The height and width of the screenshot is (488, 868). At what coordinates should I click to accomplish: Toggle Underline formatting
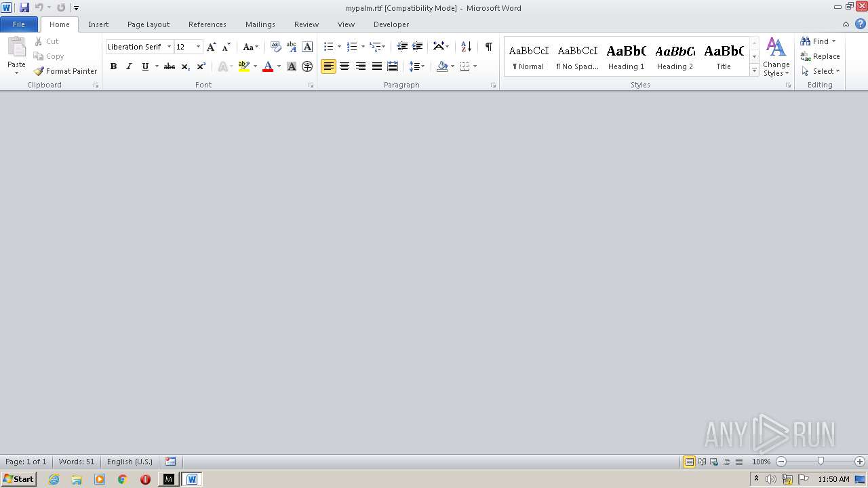point(145,66)
